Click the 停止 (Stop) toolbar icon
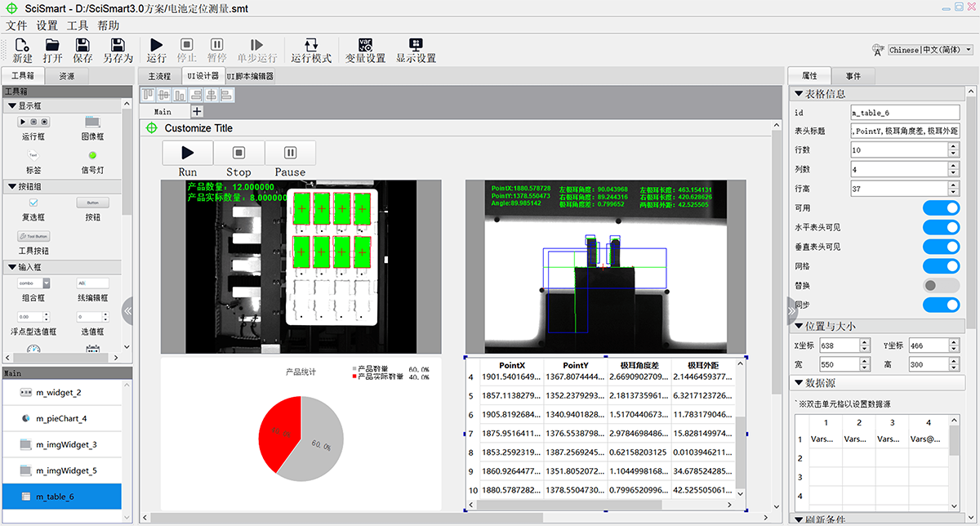Screen dimensions: 980x526 pyautogui.click(x=186, y=45)
